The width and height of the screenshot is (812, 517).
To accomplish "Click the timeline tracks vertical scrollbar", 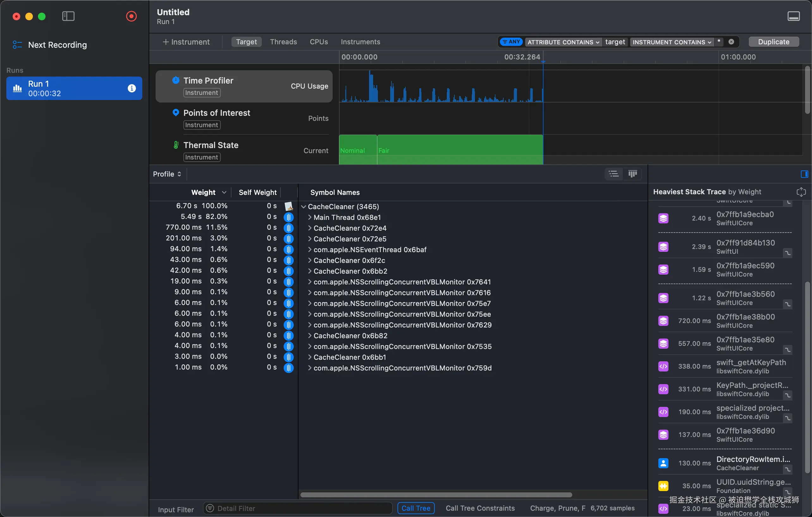I will pos(807,90).
